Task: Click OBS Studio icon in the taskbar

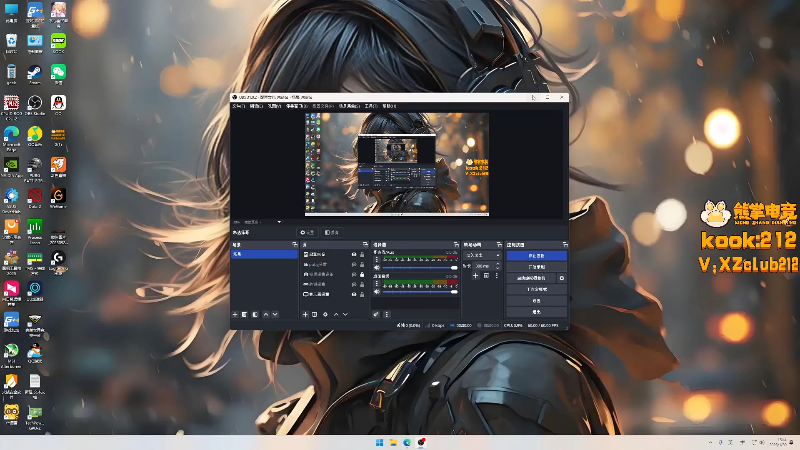Action: [x=421, y=442]
